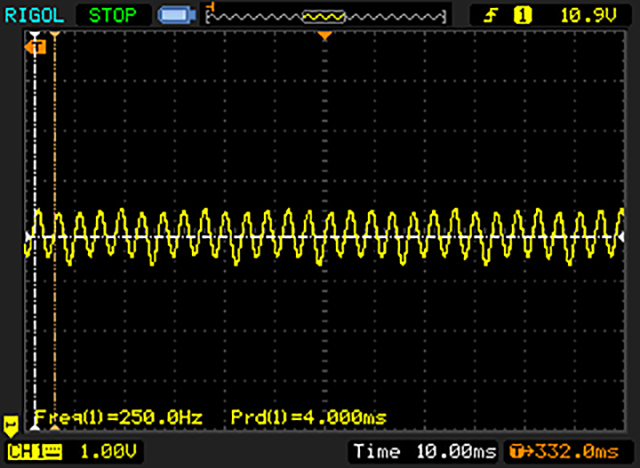Click the orange trigger position marker at top center
Screen dimensions: 640x468
(x=324, y=36)
